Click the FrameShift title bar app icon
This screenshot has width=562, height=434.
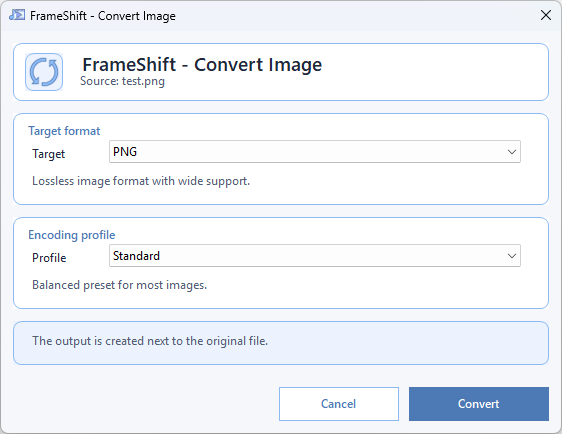tap(17, 15)
